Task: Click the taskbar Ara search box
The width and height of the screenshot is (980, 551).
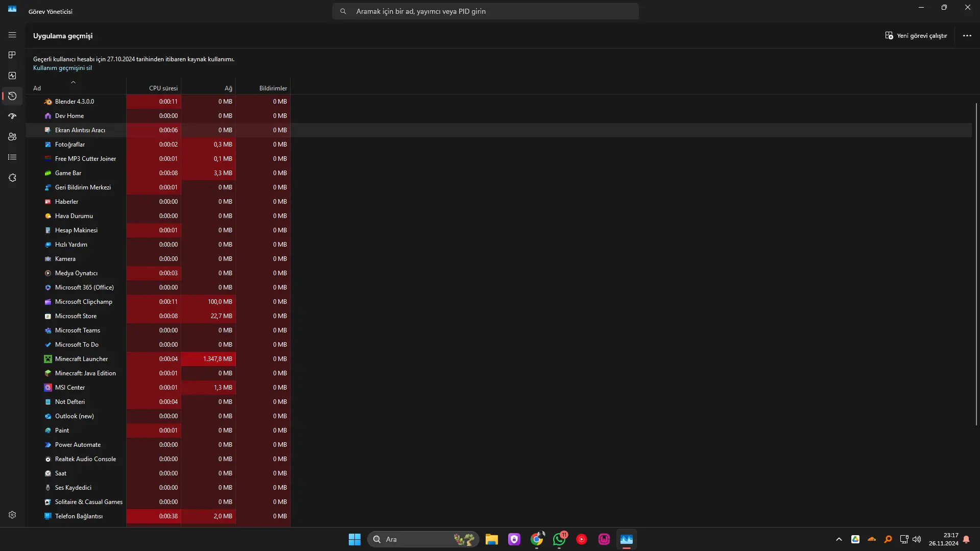Action: (x=423, y=539)
